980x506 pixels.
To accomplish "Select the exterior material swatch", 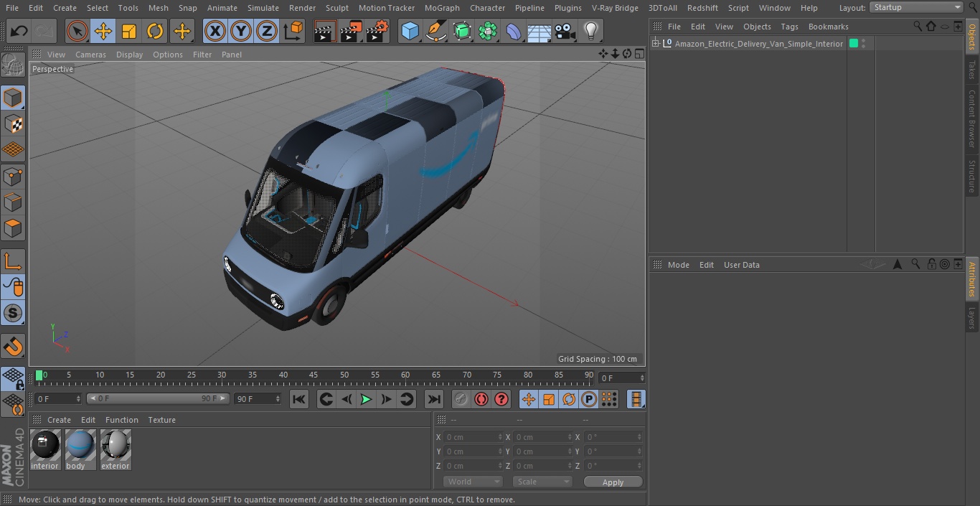I will click(x=115, y=450).
